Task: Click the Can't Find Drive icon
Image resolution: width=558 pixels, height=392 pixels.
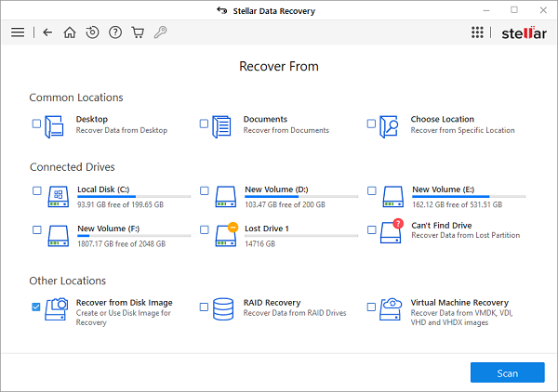Action: coord(391,231)
